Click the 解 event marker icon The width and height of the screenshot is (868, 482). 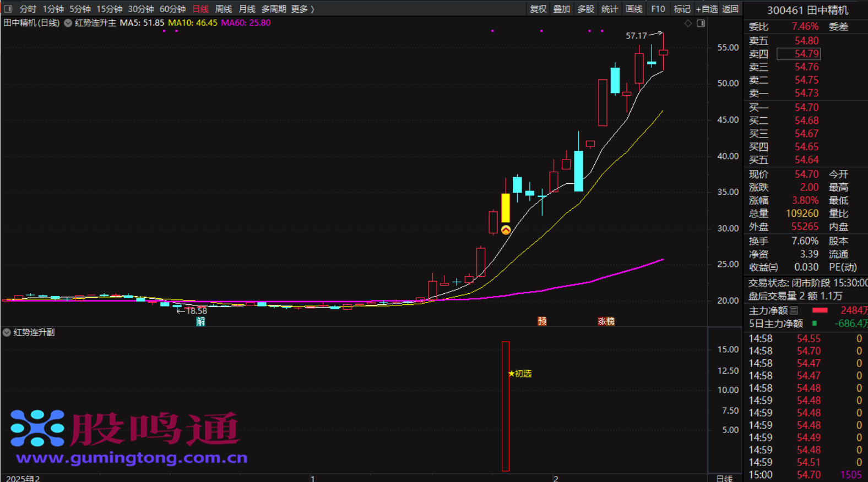pos(200,321)
